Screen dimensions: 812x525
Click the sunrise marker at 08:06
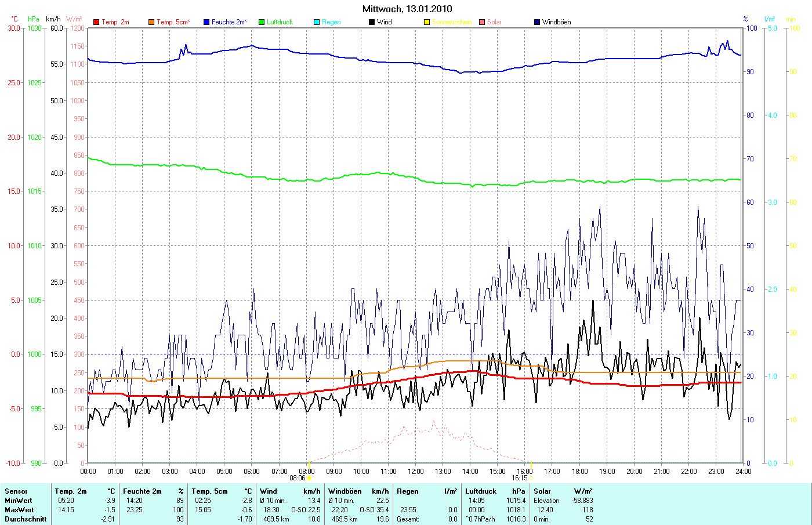tap(309, 478)
